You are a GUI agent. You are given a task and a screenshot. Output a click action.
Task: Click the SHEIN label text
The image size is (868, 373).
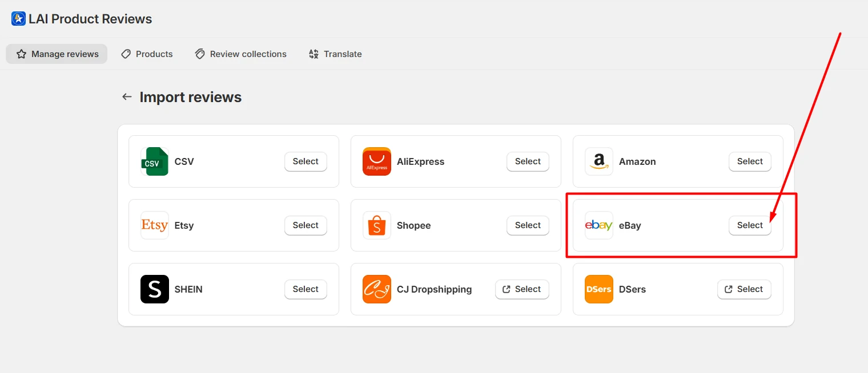pyautogui.click(x=188, y=289)
